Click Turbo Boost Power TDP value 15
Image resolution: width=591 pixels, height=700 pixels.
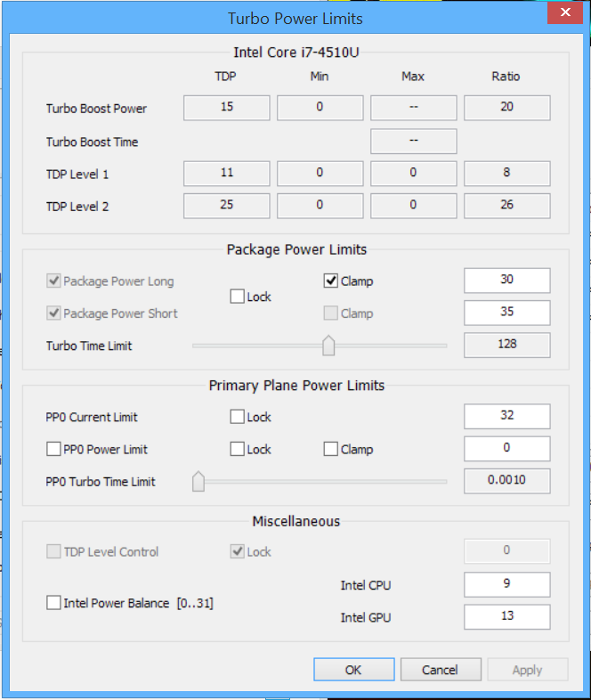point(227,108)
